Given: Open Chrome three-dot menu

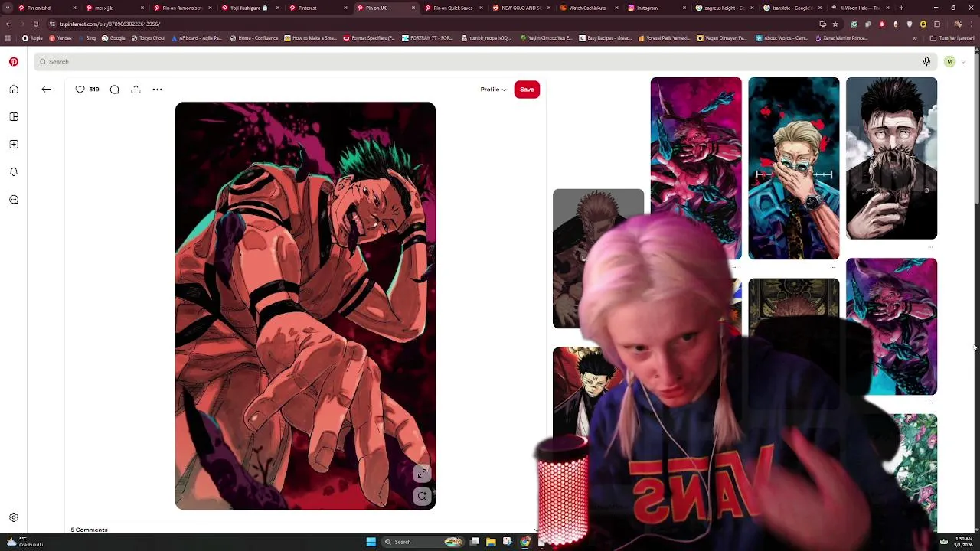Looking at the screenshot, I should click(971, 24).
